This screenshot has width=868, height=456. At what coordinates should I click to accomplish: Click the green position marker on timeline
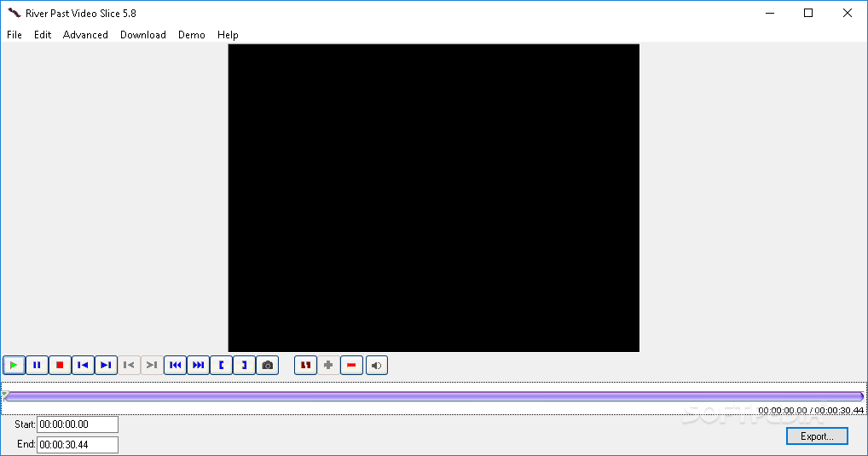tap(5, 395)
